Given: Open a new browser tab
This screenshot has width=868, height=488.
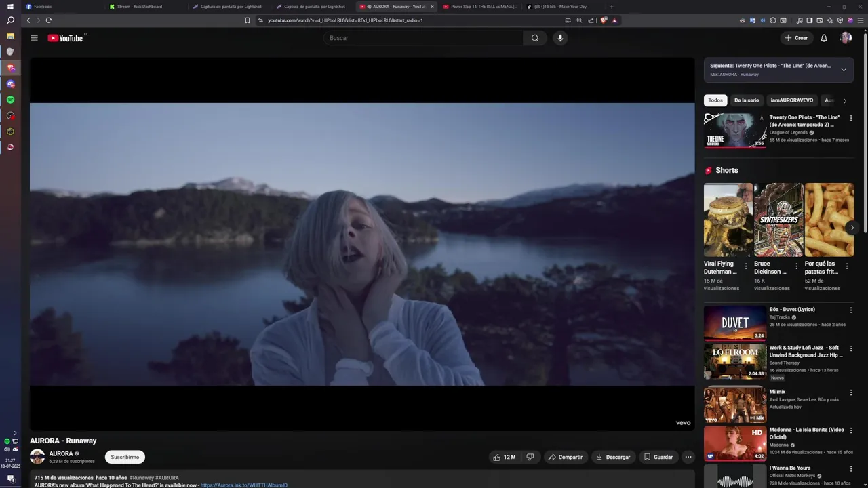Looking at the screenshot, I should (612, 7).
